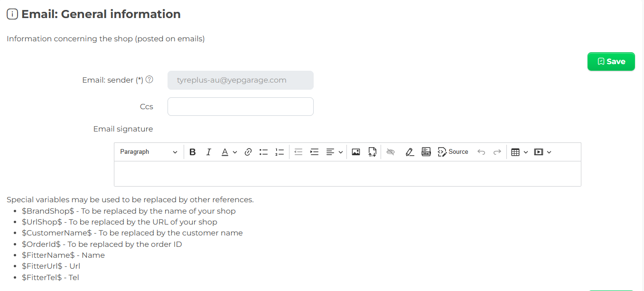Viewport: 644px width, 291px height.
Task: Click the help icon beside Email sender
Action: [149, 80]
